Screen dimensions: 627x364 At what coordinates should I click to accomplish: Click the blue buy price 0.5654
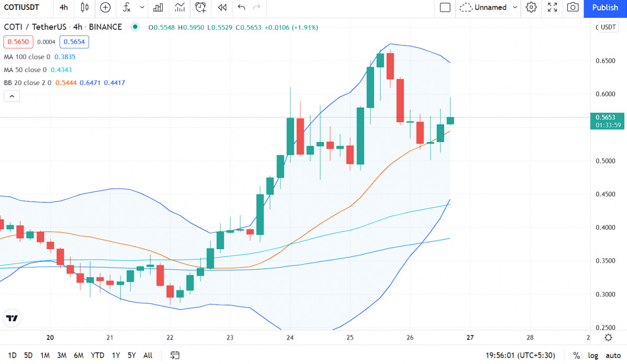pos(75,42)
